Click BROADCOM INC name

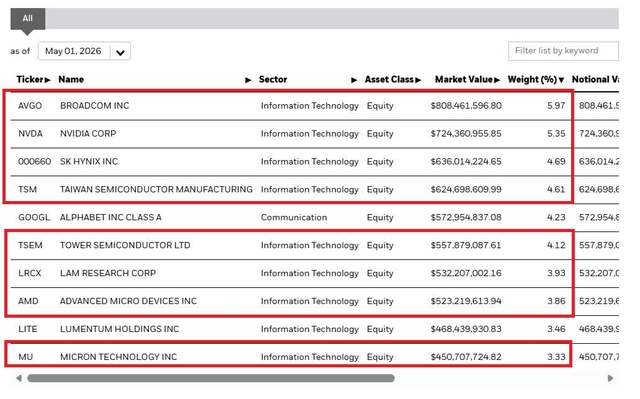(95, 106)
